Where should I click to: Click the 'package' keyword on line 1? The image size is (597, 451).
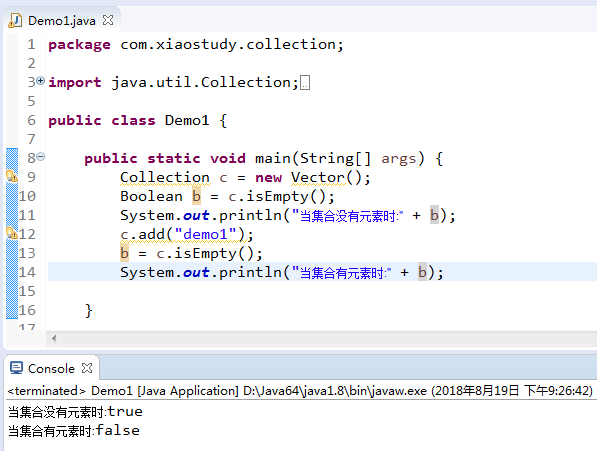pos(79,45)
